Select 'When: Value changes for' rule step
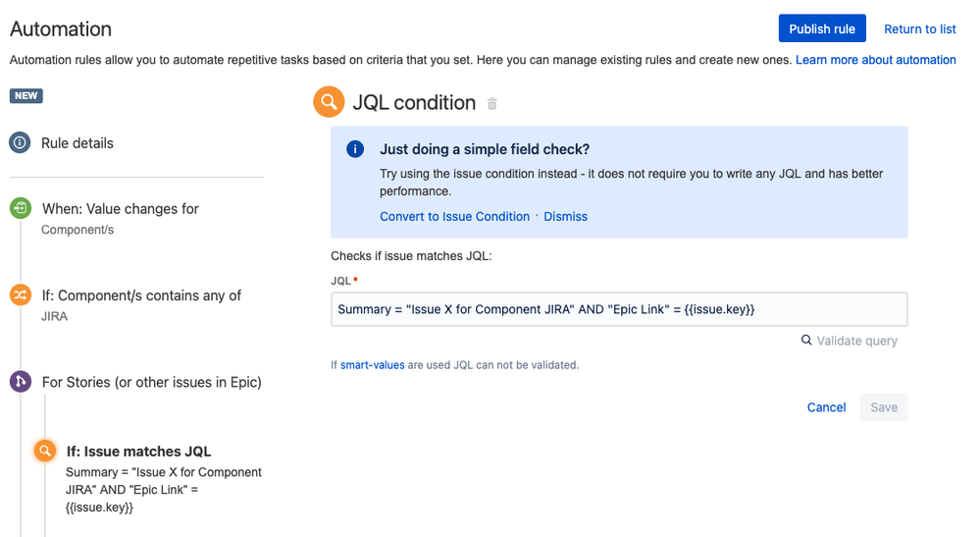 [120, 209]
